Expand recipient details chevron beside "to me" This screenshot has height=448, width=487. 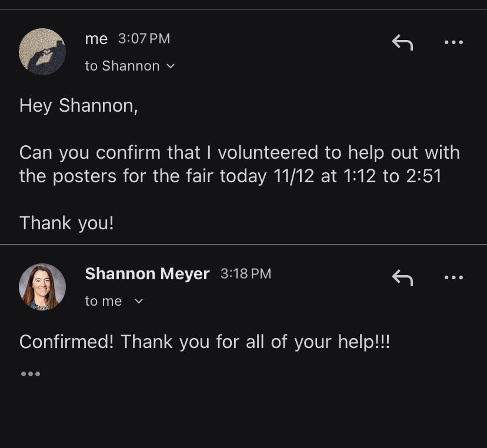tap(139, 302)
